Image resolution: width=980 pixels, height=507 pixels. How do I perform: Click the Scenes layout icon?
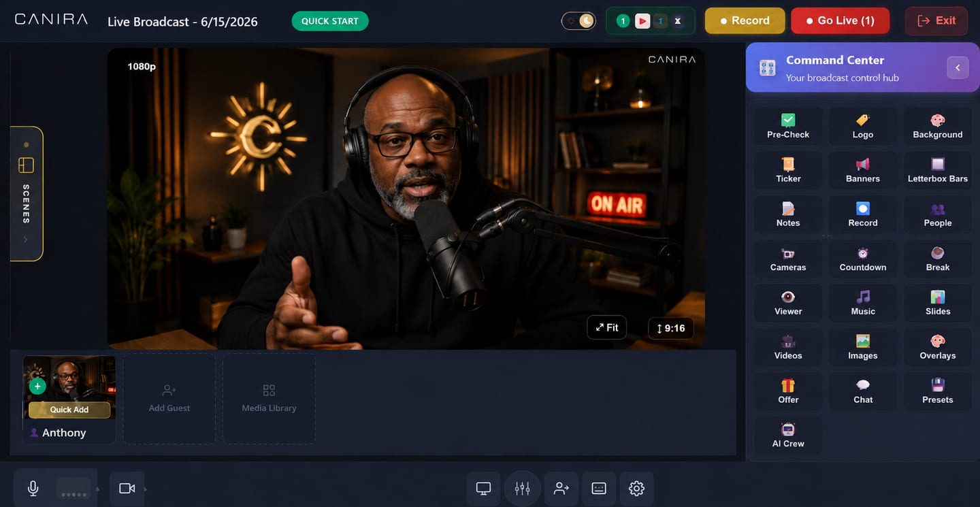pyautogui.click(x=26, y=165)
